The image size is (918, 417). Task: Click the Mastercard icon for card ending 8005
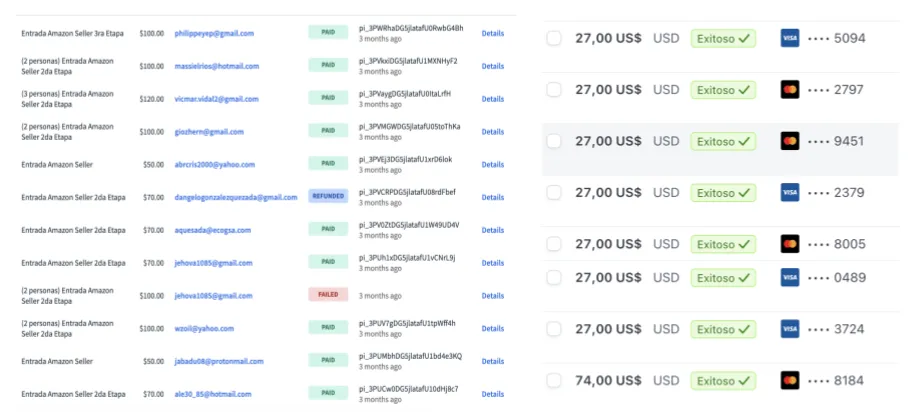(x=789, y=244)
